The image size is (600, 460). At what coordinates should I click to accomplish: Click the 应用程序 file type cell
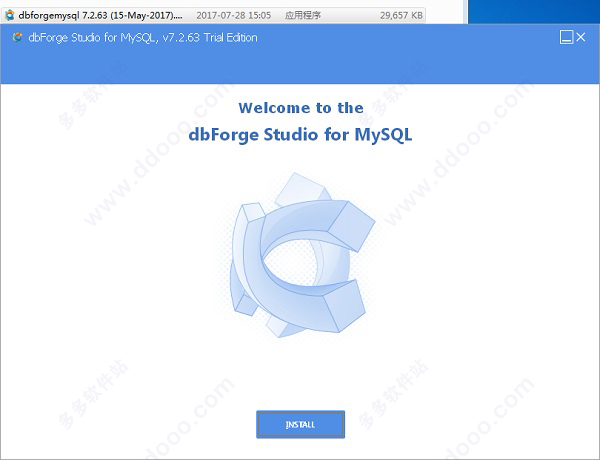pos(303,15)
